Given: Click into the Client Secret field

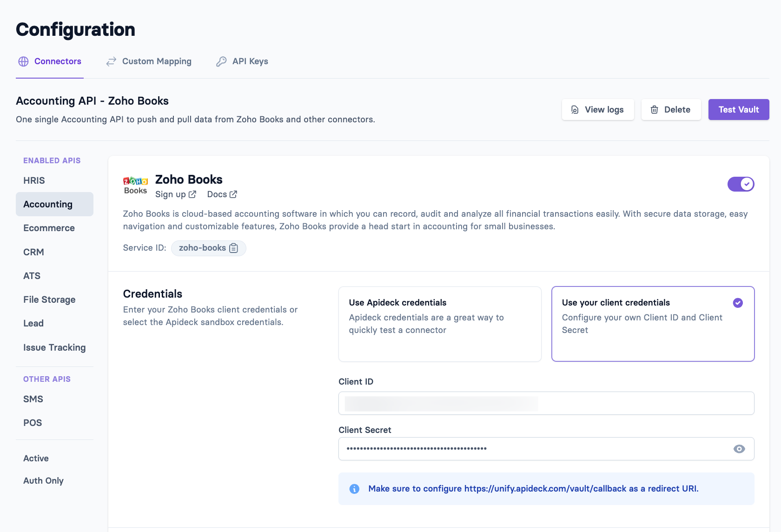Looking at the screenshot, I should (x=546, y=449).
